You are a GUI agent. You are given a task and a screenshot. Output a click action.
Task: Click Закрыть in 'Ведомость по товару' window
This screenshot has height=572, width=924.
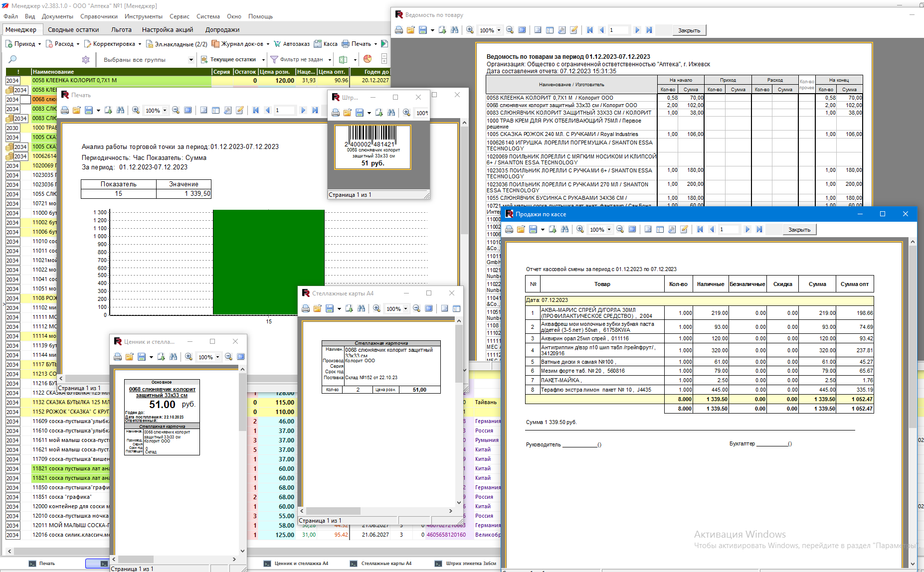(689, 30)
